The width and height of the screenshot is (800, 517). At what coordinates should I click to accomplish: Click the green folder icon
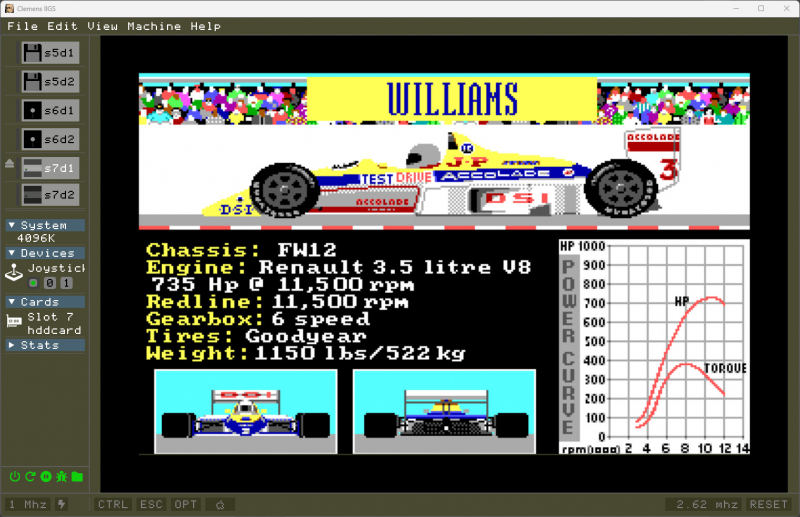[76, 476]
